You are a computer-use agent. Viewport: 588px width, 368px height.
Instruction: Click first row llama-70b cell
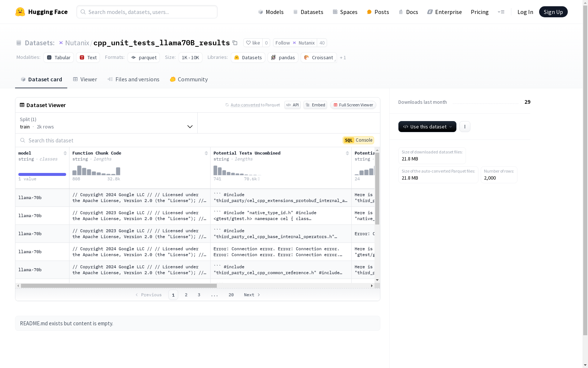coord(42,198)
